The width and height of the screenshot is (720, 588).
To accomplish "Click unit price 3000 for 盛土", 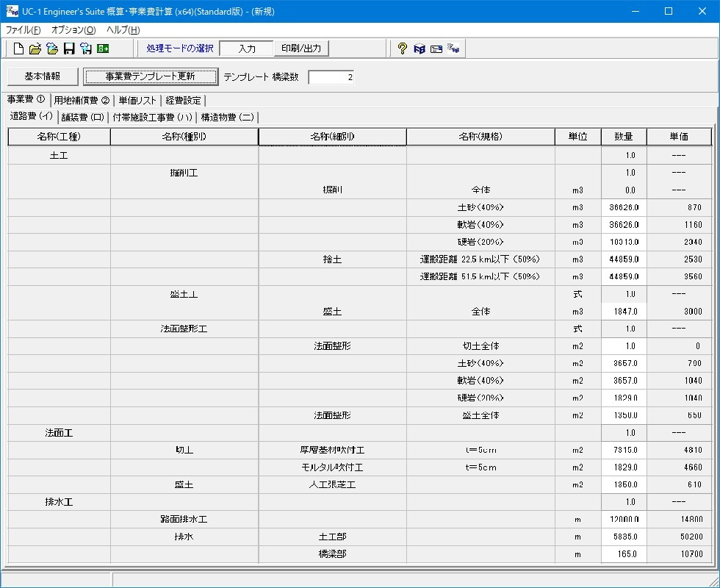I will coord(679,312).
